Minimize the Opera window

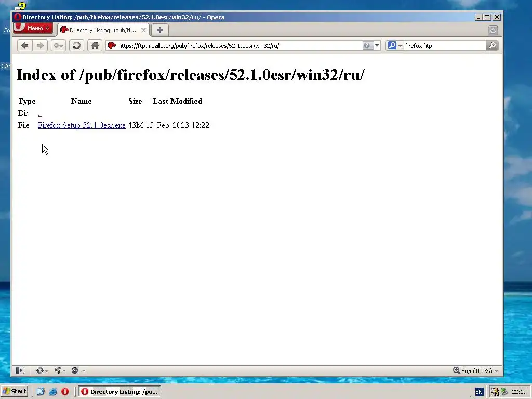coord(478,17)
